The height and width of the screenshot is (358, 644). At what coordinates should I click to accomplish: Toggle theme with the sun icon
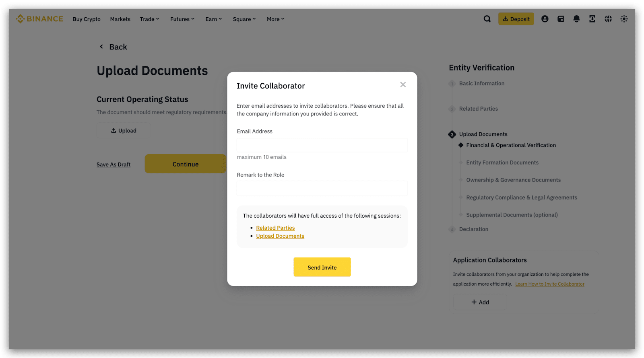[x=624, y=19]
